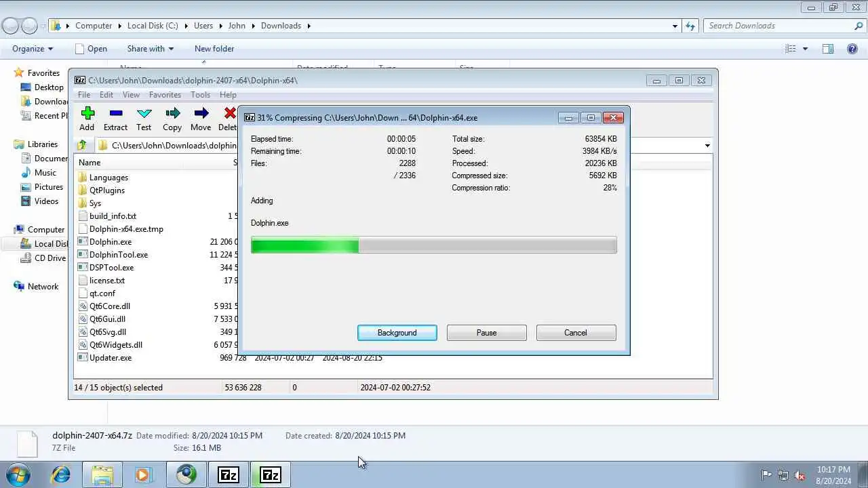Click New folder in Explorer toolbar

pos(214,49)
